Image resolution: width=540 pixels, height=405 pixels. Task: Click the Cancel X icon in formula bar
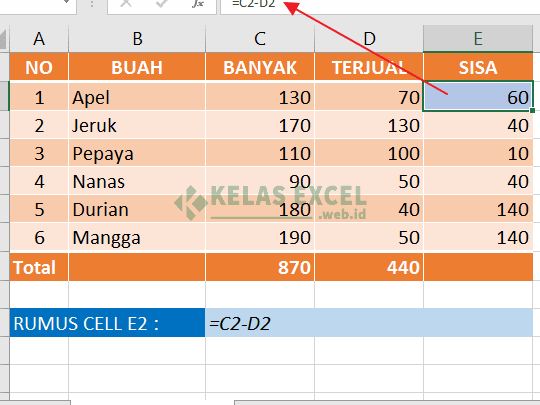point(126,3)
